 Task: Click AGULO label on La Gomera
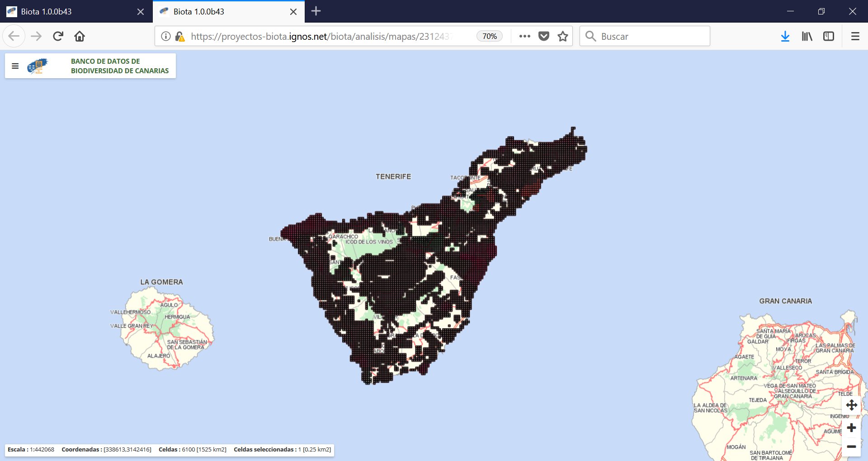tap(169, 305)
